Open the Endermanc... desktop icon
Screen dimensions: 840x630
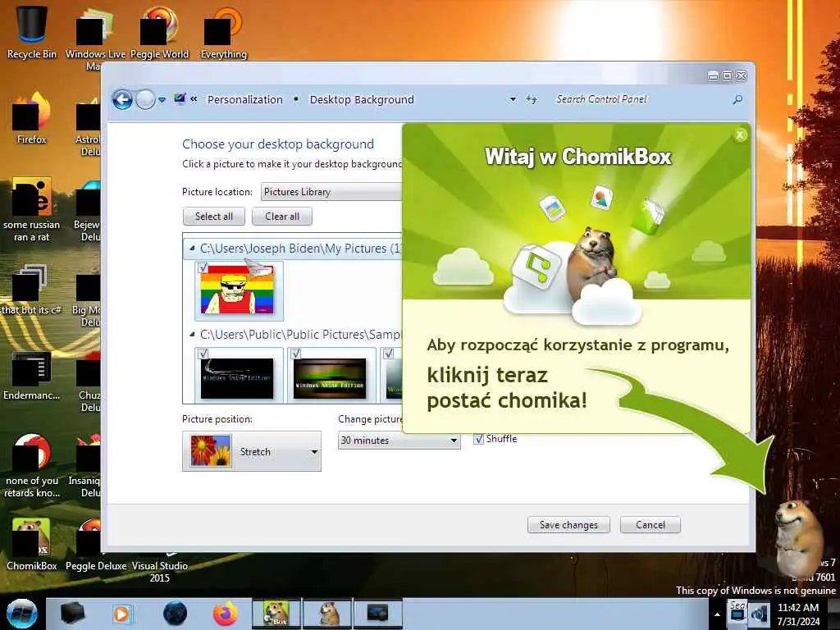tap(32, 375)
